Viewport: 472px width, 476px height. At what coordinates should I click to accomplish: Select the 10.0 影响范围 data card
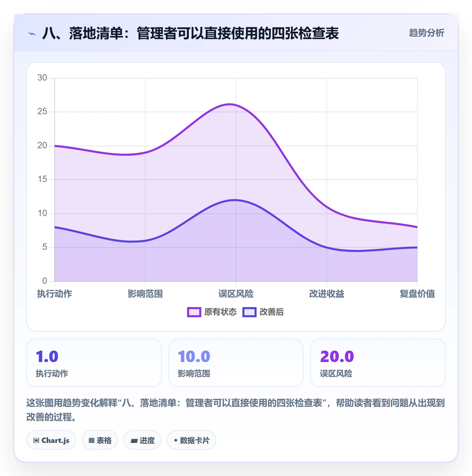click(236, 363)
